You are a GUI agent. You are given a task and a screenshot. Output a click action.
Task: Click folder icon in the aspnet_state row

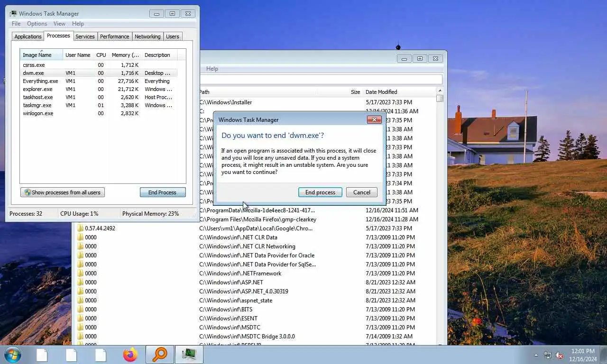[81, 300]
